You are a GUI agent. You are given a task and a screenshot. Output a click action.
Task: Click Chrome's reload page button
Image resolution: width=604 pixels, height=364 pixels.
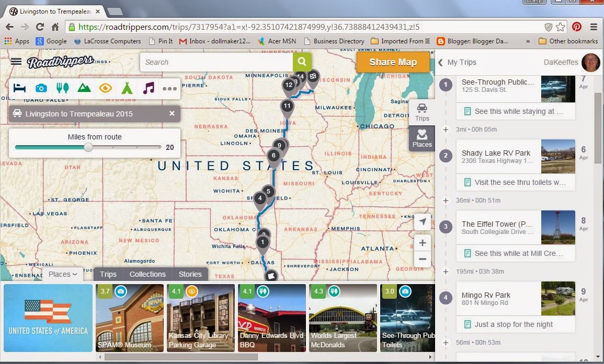pyautogui.click(x=40, y=27)
